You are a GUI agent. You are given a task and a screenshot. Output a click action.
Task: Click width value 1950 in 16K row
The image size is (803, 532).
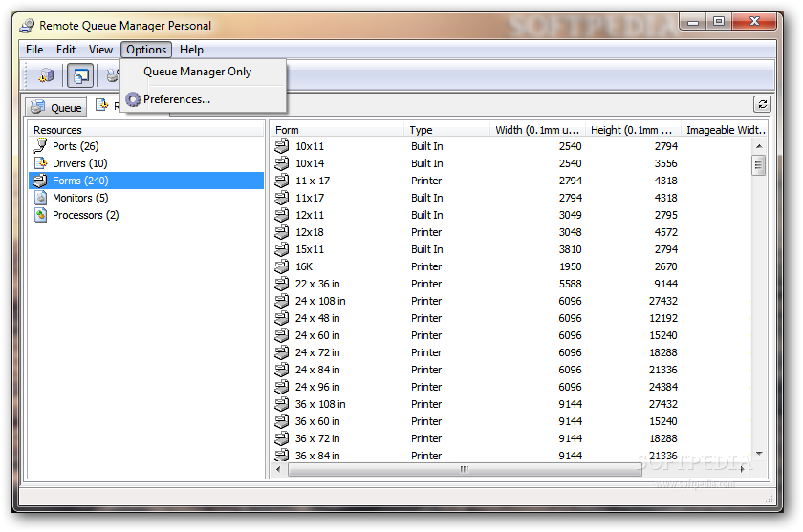point(570,266)
